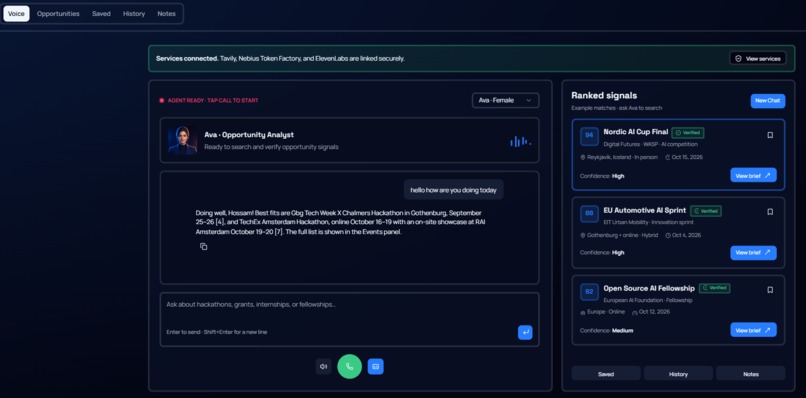The image size is (806, 398).
Task: Copy Ava's response with the copy icon
Action: pos(204,247)
